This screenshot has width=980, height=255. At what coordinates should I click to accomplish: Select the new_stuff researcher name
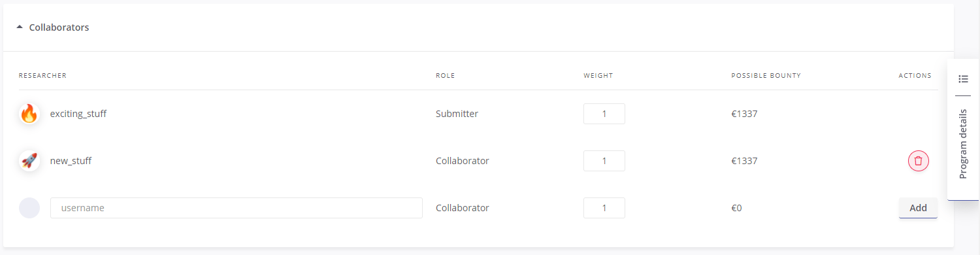coord(71,161)
